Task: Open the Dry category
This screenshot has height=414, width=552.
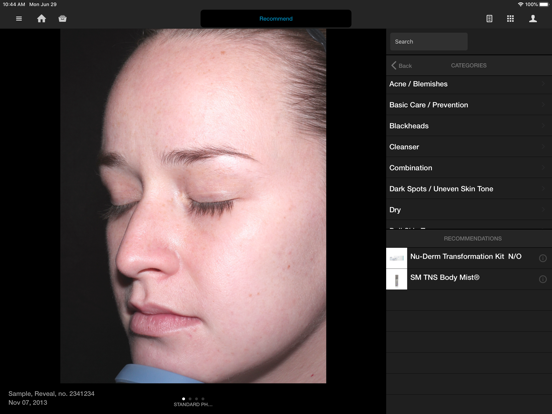Action: coord(469,210)
